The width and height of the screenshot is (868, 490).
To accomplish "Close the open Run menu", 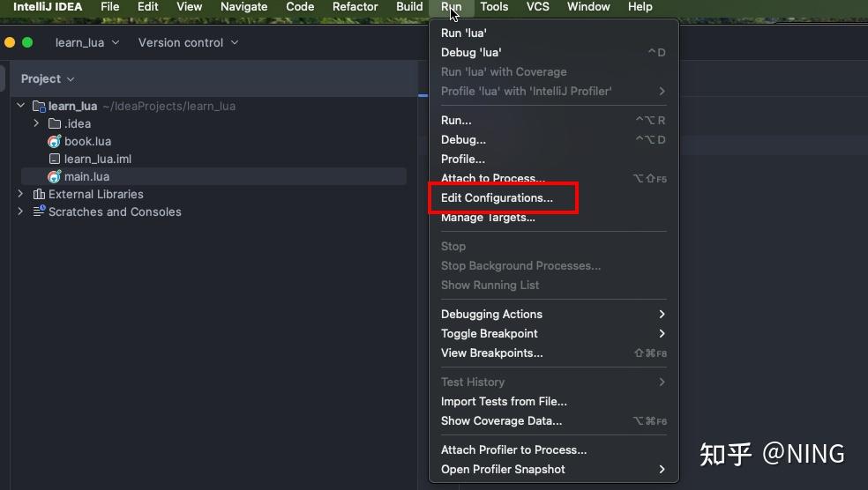I will pos(451,7).
